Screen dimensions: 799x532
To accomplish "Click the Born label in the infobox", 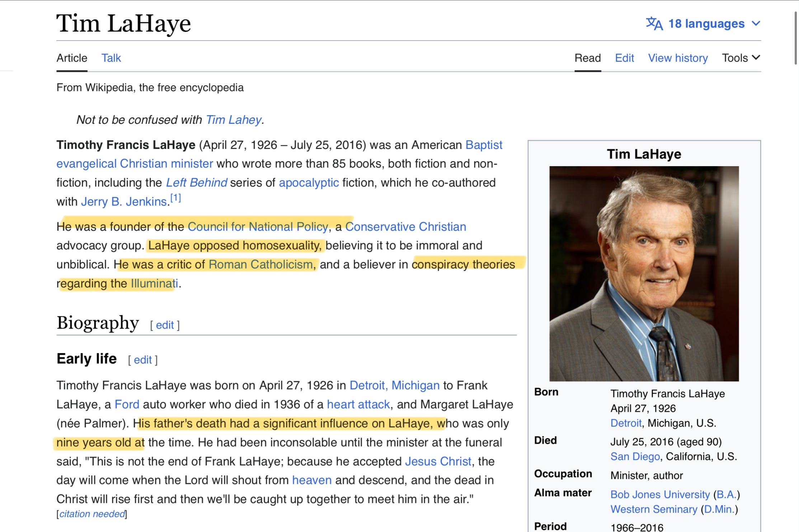I will pyautogui.click(x=546, y=392).
